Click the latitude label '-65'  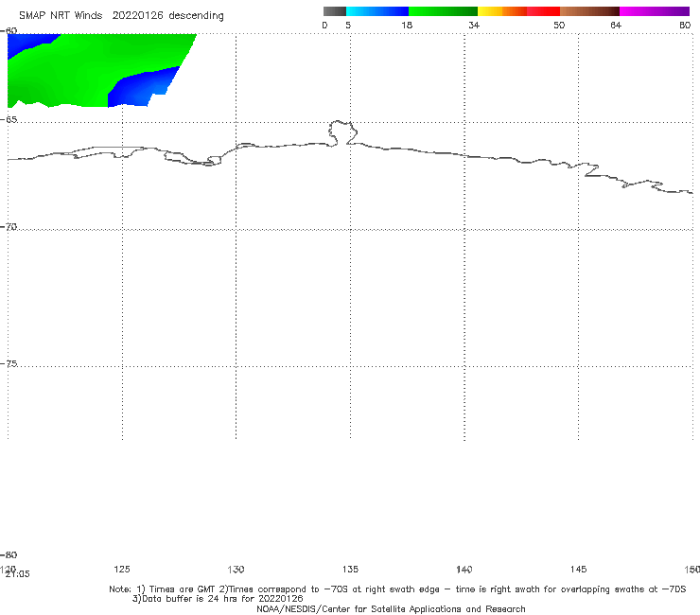click(x=9, y=120)
